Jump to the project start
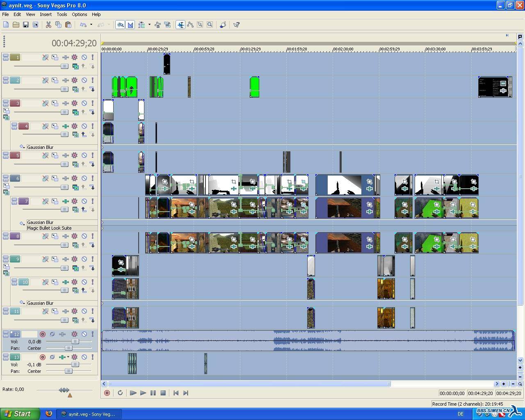525x420 pixels. 176,393
